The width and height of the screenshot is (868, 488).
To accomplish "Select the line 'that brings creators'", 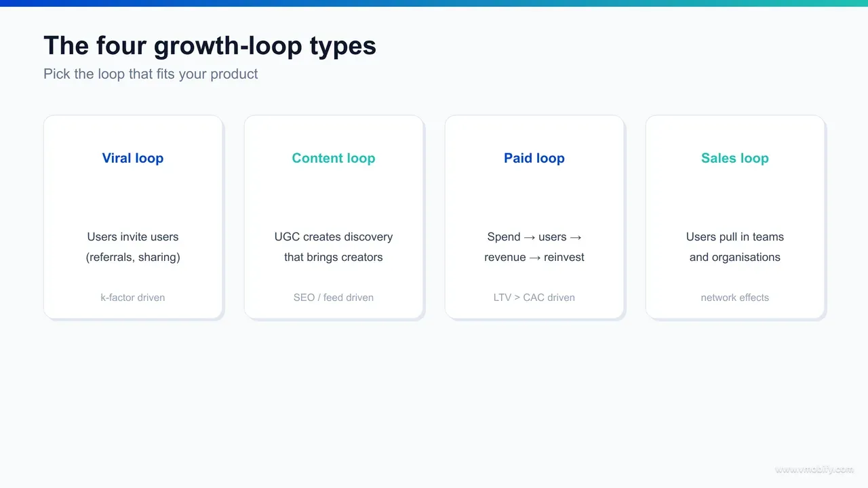I will point(334,257).
